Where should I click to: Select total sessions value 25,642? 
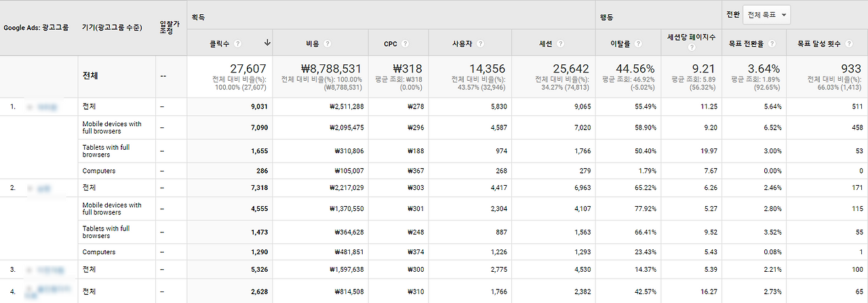570,68
